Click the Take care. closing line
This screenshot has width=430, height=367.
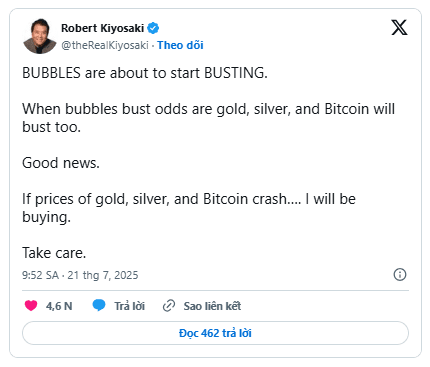coord(54,253)
